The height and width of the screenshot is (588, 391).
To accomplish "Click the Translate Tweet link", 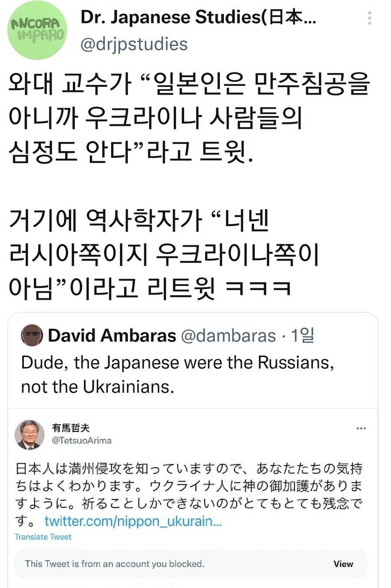I will coord(43,537).
